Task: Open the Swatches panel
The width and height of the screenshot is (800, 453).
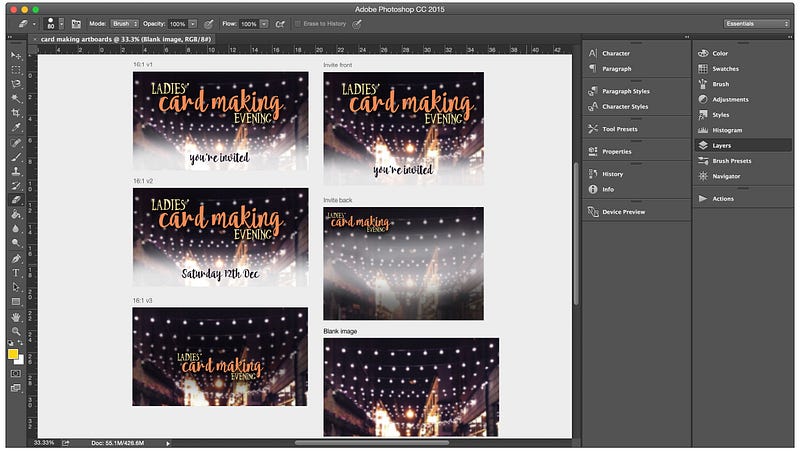Action: tap(725, 69)
